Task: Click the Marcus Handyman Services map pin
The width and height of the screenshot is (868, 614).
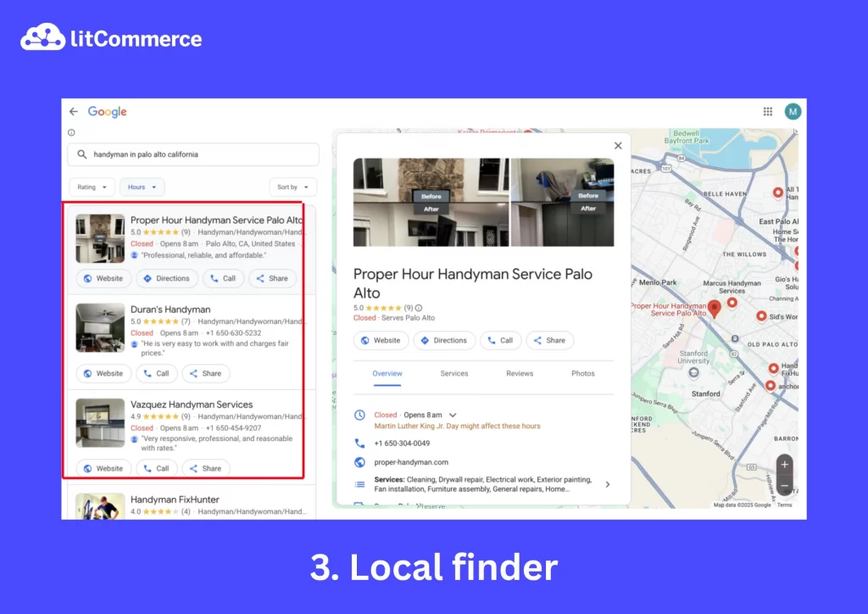Action: pos(732,302)
